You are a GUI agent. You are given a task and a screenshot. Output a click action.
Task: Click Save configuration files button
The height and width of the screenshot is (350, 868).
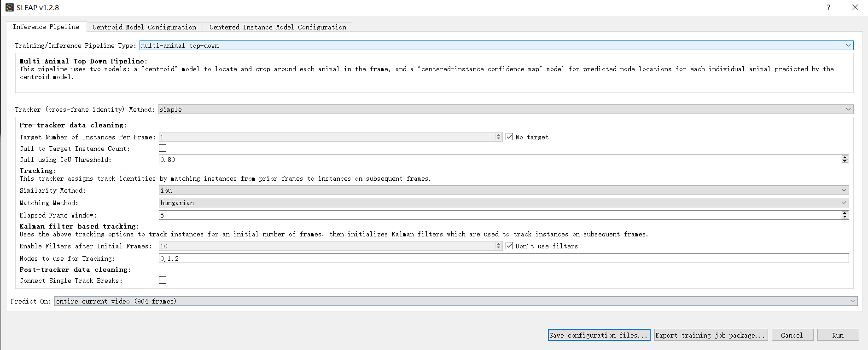[599, 335]
